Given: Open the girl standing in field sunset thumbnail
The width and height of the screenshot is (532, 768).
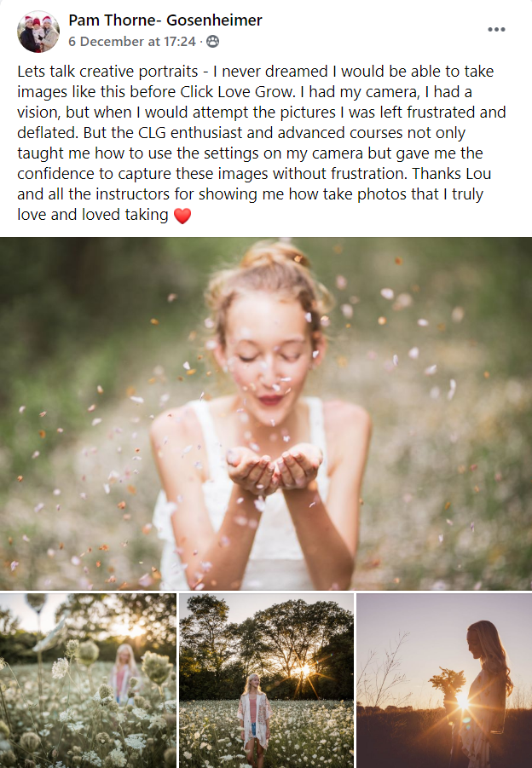Looking at the screenshot, I should (x=266, y=680).
